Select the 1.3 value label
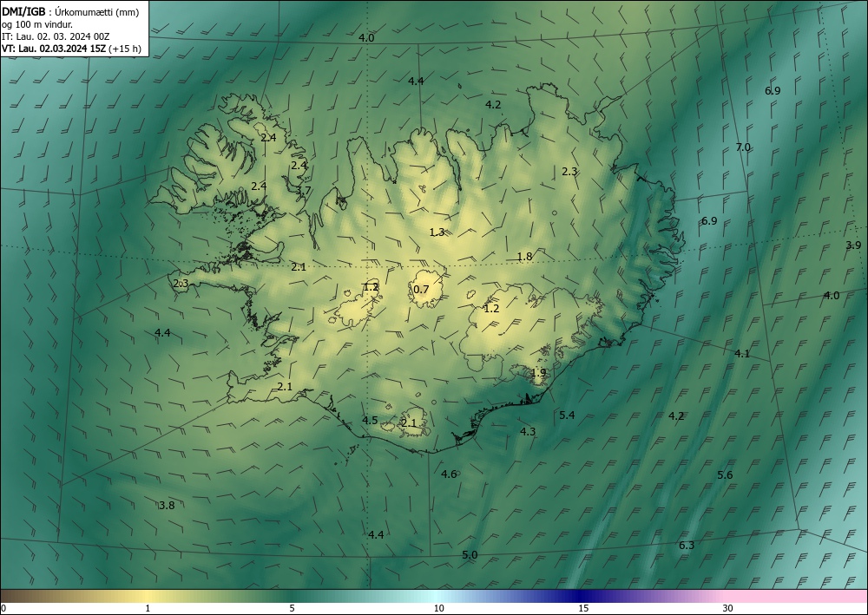The width and height of the screenshot is (868, 615). point(437,232)
